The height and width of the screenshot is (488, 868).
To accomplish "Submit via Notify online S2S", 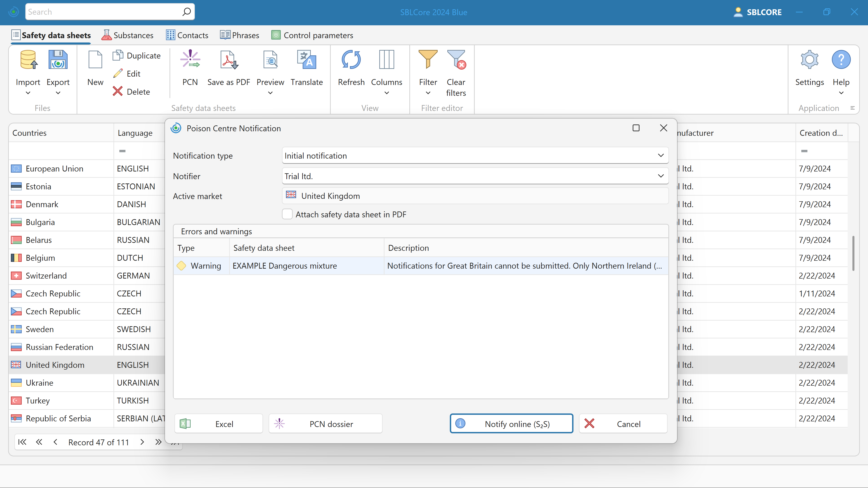I will pos(511,423).
